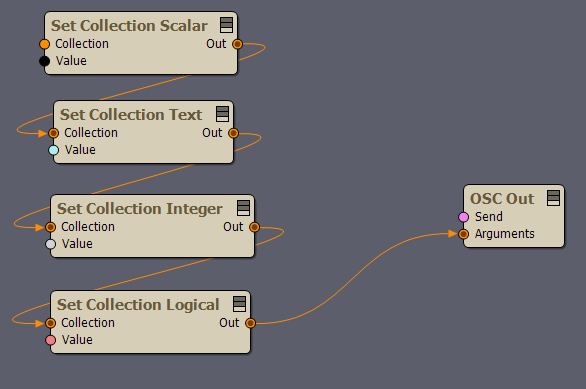Click the Value label on Set Collection Logical
This screenshot has height=389, width=586.
77,340
